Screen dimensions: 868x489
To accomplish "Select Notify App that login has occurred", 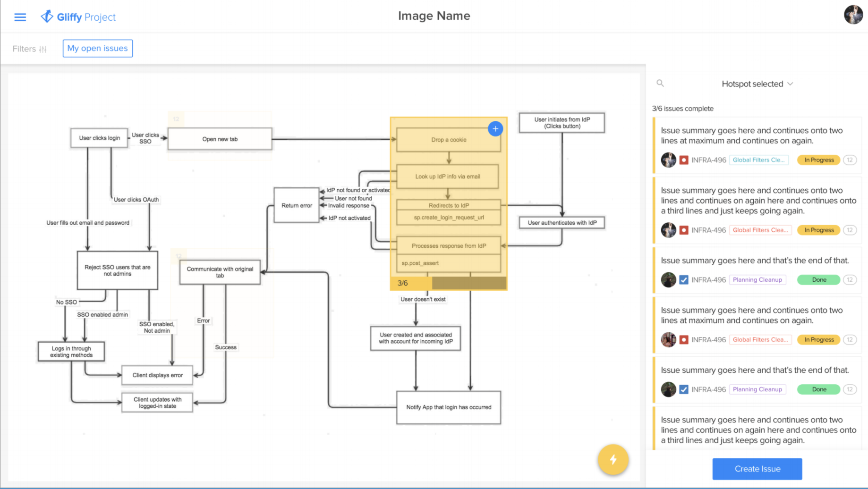I will pyautogui.click(x=448, y=407).
